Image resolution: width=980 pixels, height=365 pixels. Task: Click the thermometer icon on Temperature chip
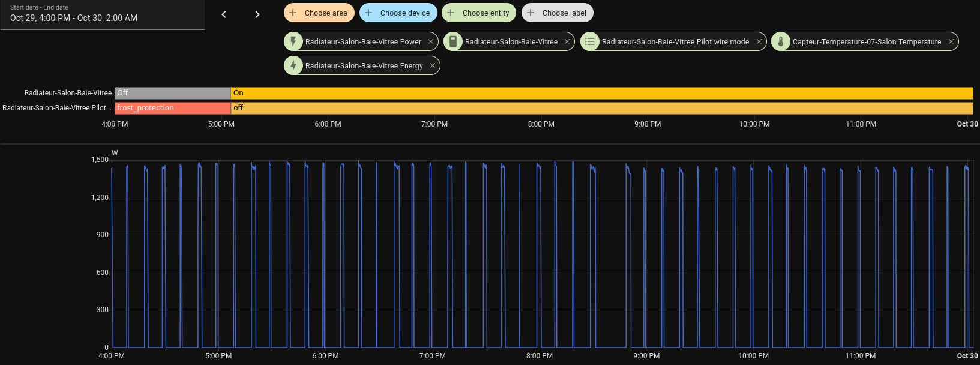pos(781,41)
